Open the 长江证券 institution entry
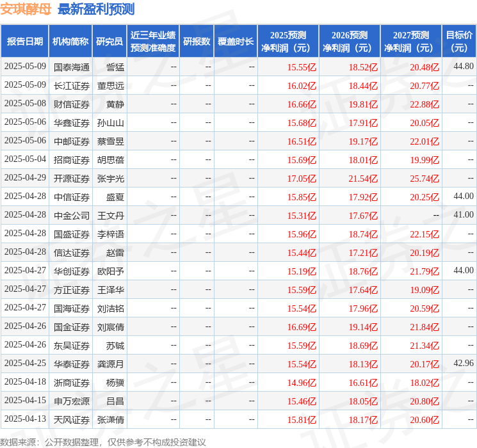477x448 pixels. (72, 85)
